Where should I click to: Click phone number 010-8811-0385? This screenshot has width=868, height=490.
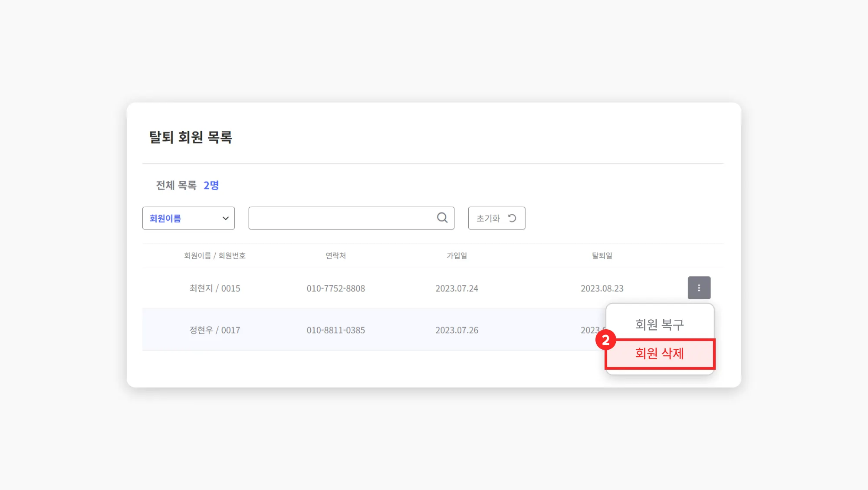pyautogui.click(x=335, y=330)
